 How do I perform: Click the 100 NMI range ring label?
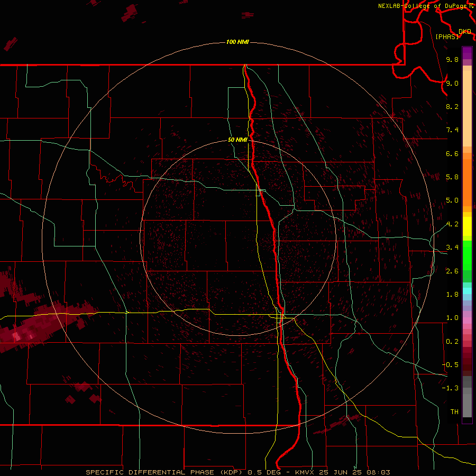237,42
